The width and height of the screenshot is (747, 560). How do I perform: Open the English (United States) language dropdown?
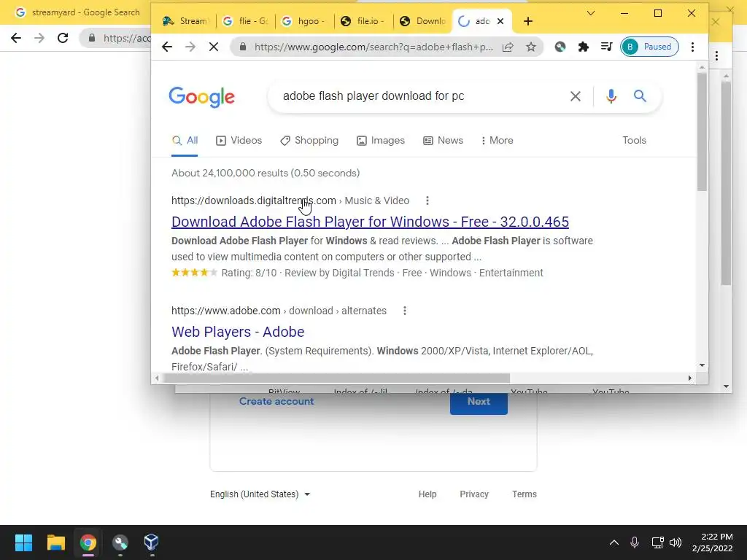point(260,494)
